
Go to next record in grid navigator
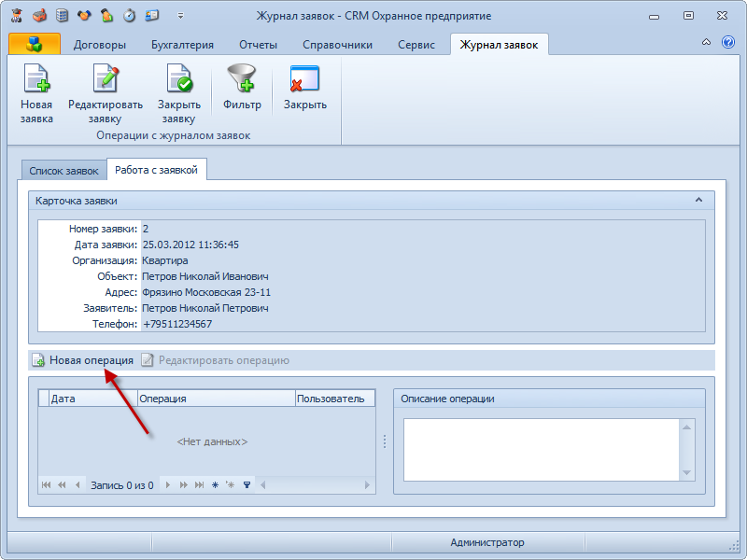click(168, 484)
